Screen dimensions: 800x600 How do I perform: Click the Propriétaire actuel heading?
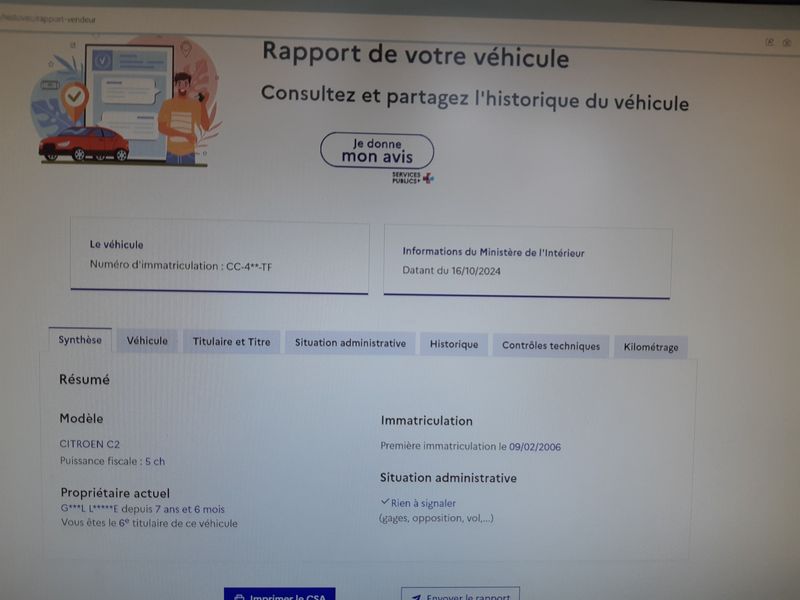115,493
